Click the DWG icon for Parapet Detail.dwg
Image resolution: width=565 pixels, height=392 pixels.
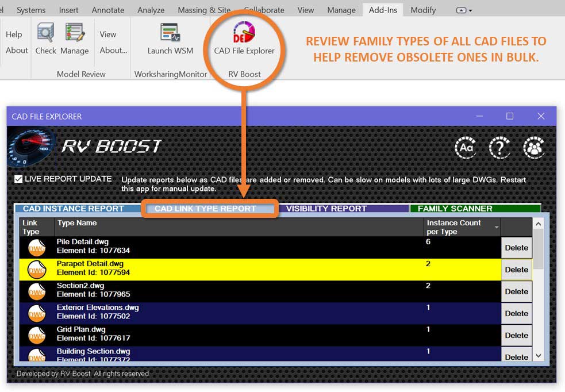[x=37, y=270]
